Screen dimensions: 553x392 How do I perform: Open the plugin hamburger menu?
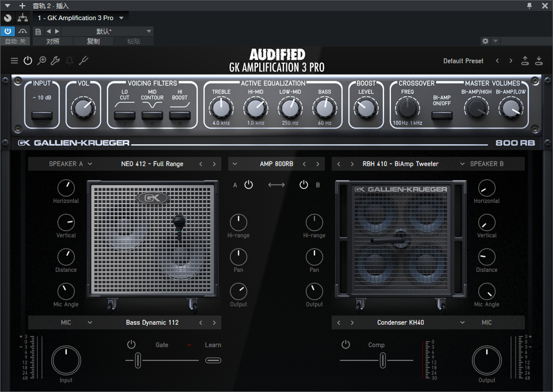pos(14,60)
